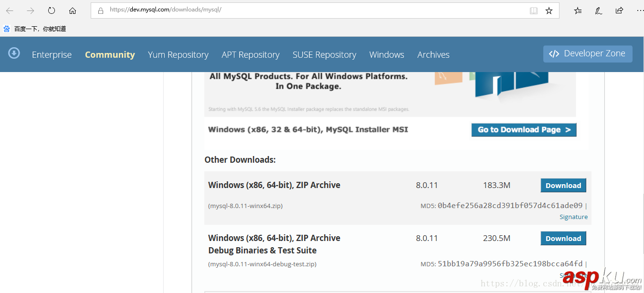Open the Developer Zone button

click(588, 54)
